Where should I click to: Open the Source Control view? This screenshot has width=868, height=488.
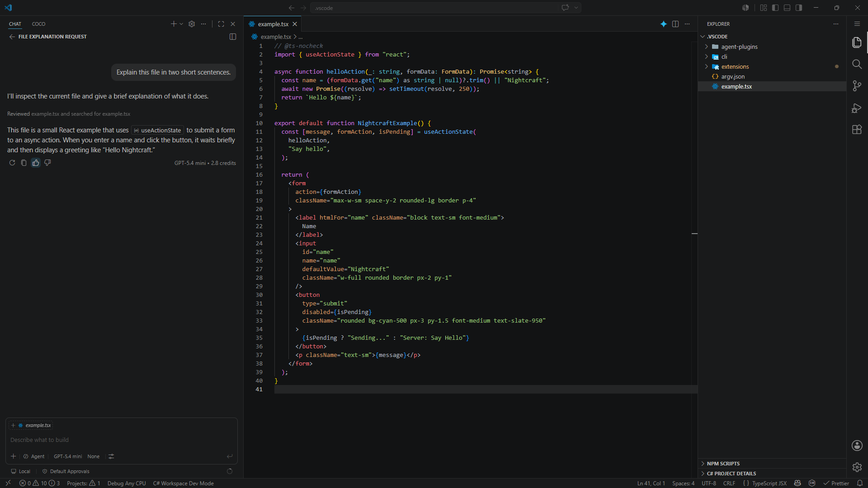point(857,86)
